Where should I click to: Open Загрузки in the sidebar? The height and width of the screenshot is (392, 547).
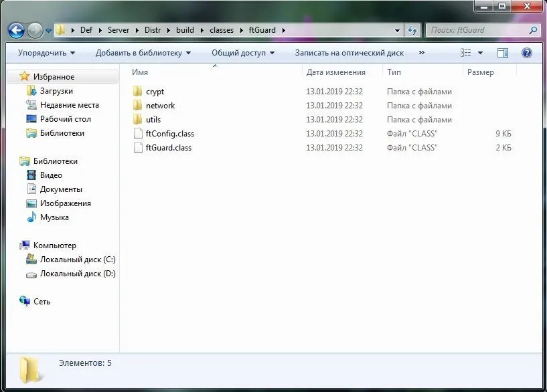click(x=56, y=91)
